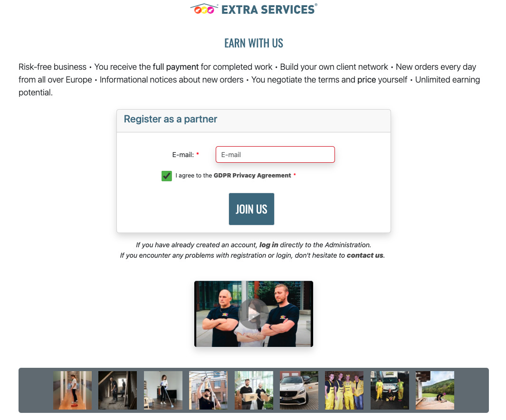Uncheck the GDPR Privacy Agreement checkbox
The height and width of the screenshot is (420, 506).
click(x=167, y=176)
